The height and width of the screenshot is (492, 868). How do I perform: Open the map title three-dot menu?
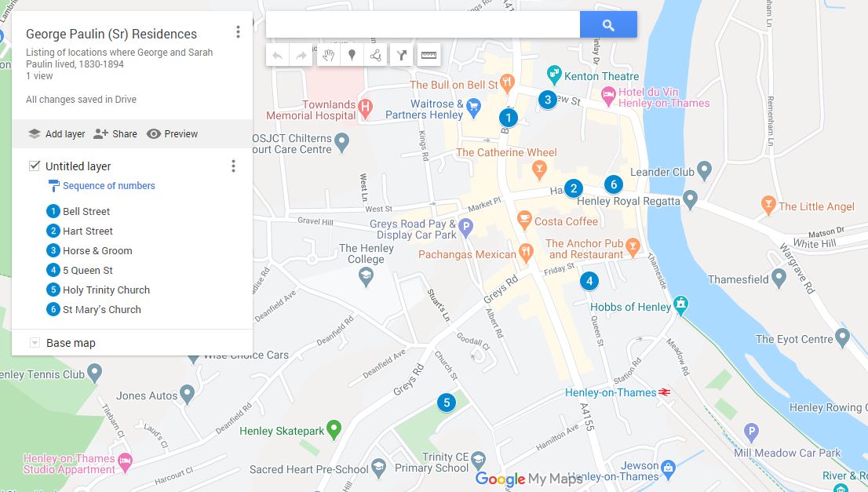pos(238,32)
